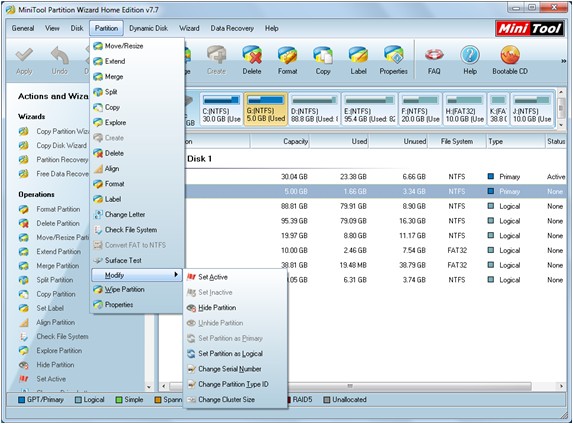This screenshot has height=424, width=573.
Task: Select the D:(NTFS) 88.8 GB block
Action: [x=314, y=109]
